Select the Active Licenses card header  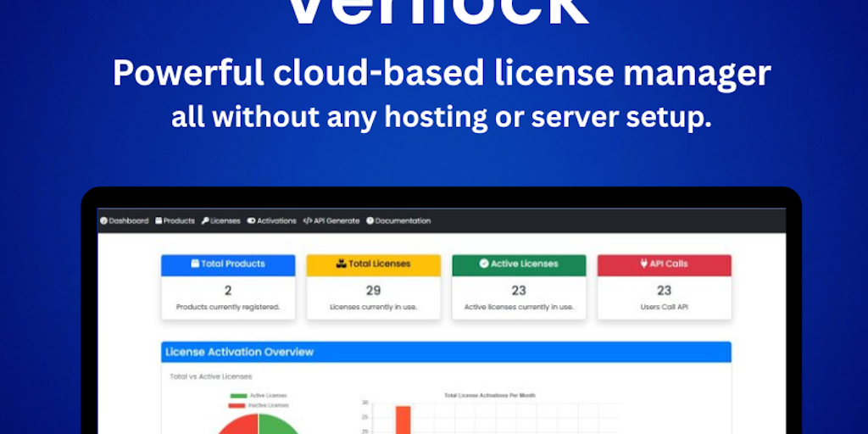click(x=519, y=265)
